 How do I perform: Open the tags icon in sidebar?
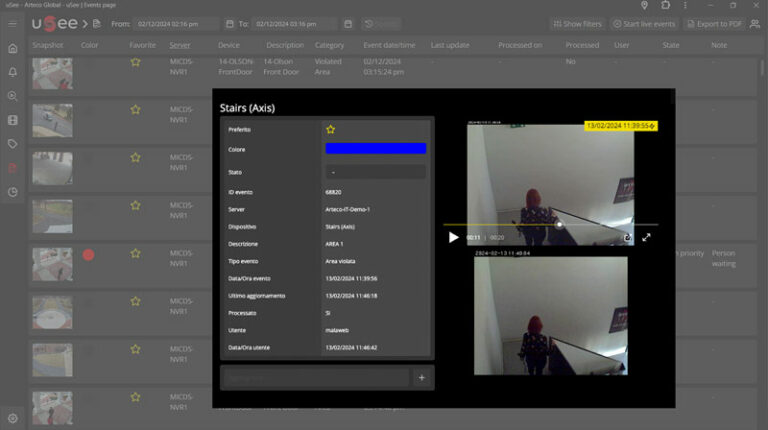tap(12, 144)
